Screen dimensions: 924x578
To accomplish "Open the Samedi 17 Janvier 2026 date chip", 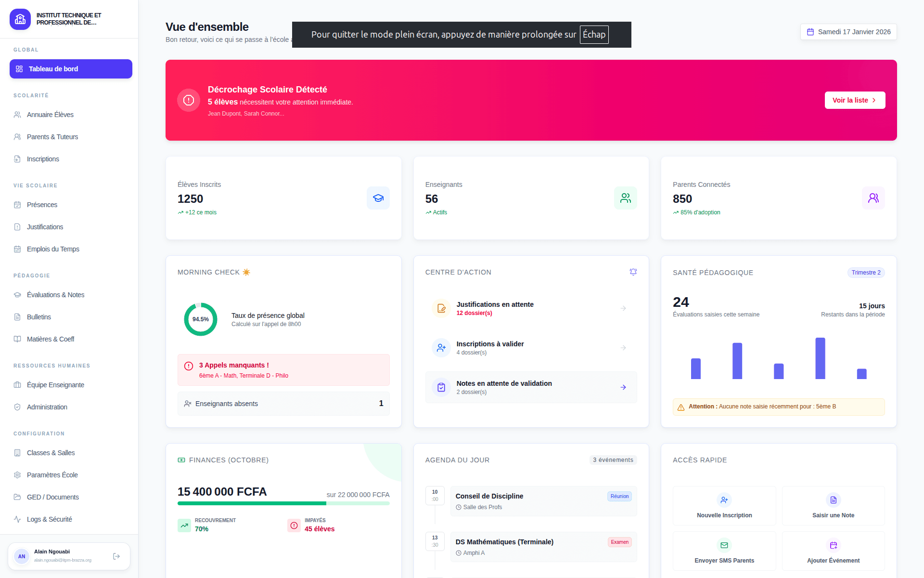I will [848, 32].
